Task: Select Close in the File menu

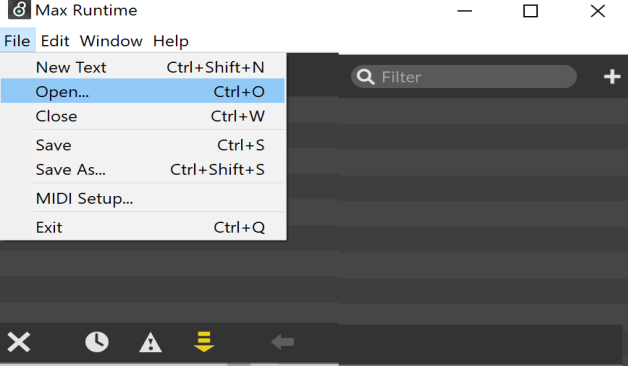Action: point(143,116)
